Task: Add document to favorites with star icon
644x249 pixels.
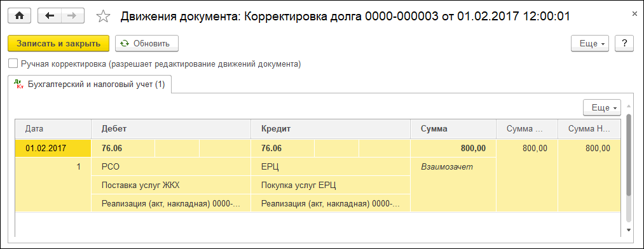Action: pyautogui.click(x=103, y=17)
